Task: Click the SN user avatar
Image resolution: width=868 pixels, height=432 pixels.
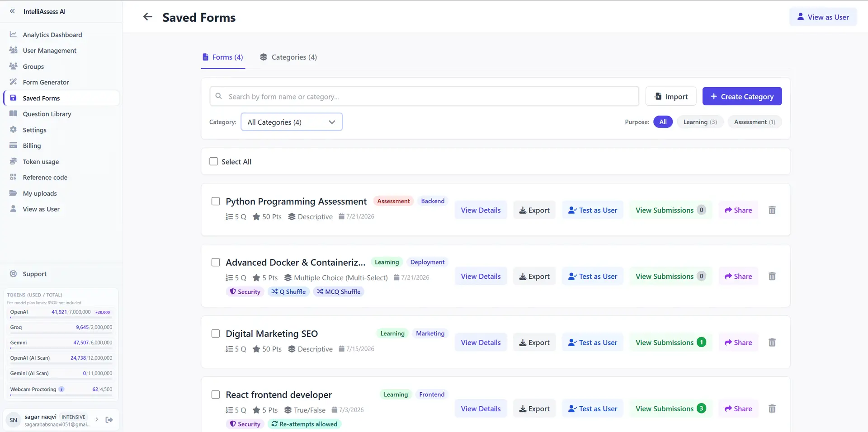Action: coord(14,420)
